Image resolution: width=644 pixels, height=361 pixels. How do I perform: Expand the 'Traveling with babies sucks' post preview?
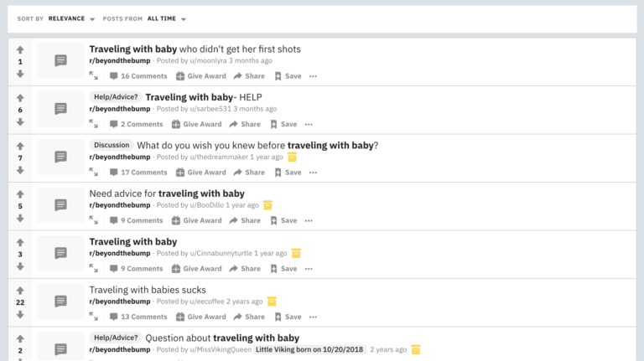coord(94,317)
